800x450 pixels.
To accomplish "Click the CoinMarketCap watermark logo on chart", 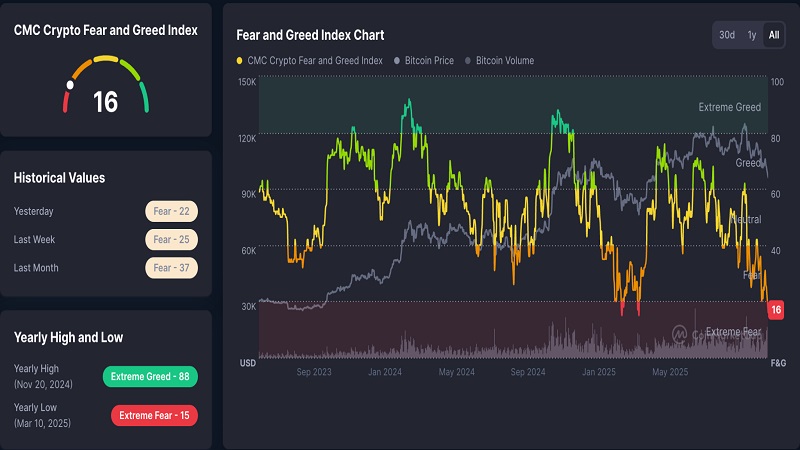I will (680, 333).
